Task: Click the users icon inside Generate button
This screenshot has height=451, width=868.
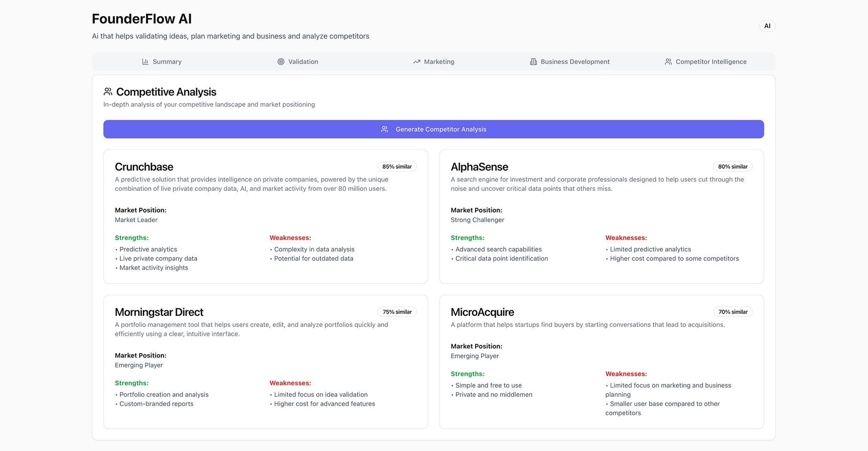Action: click(x=385, y=129)
